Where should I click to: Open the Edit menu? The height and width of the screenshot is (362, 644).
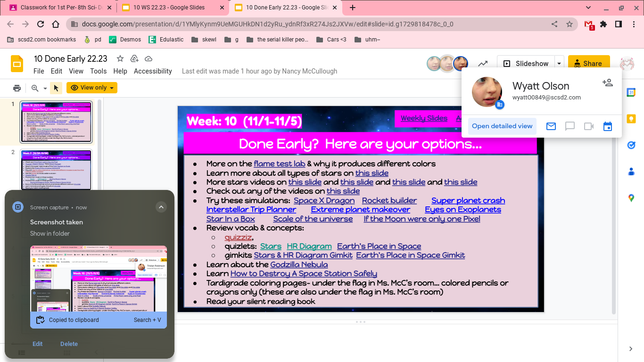click(x=57, y=71)
